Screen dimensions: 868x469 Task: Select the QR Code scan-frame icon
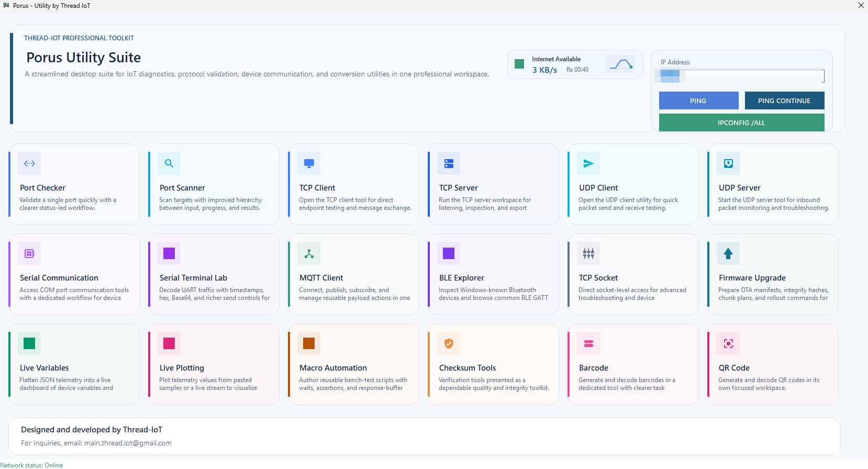tap(728, 343)
